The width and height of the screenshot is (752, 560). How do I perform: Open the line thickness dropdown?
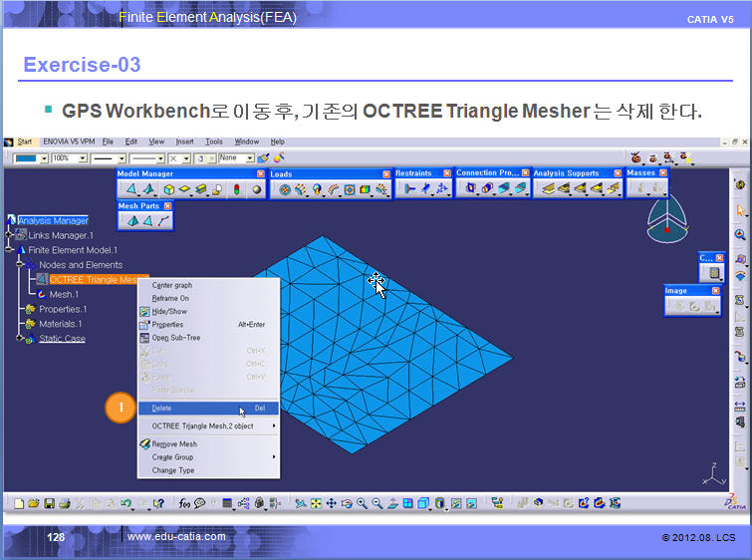pos(122,158)
